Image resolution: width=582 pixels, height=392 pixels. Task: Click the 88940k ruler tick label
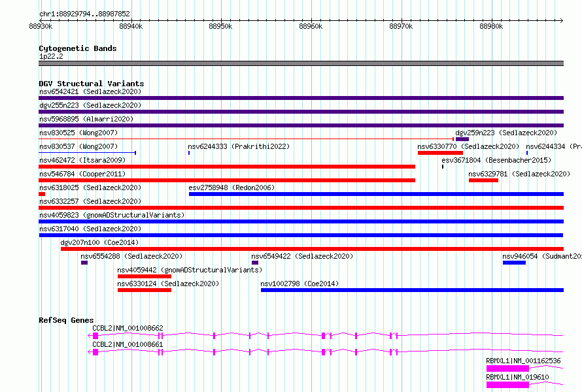[x=131, y=26]
